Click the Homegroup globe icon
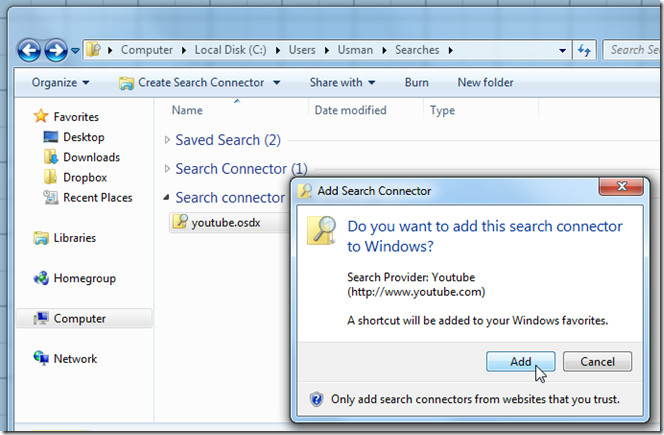 (x=41, y=278)
